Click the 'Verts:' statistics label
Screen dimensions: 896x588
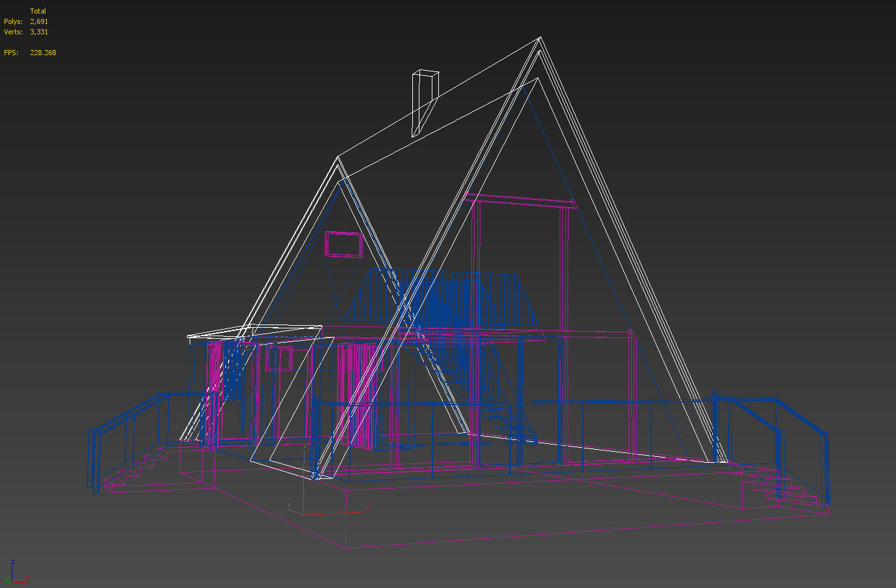click(13, 32)
